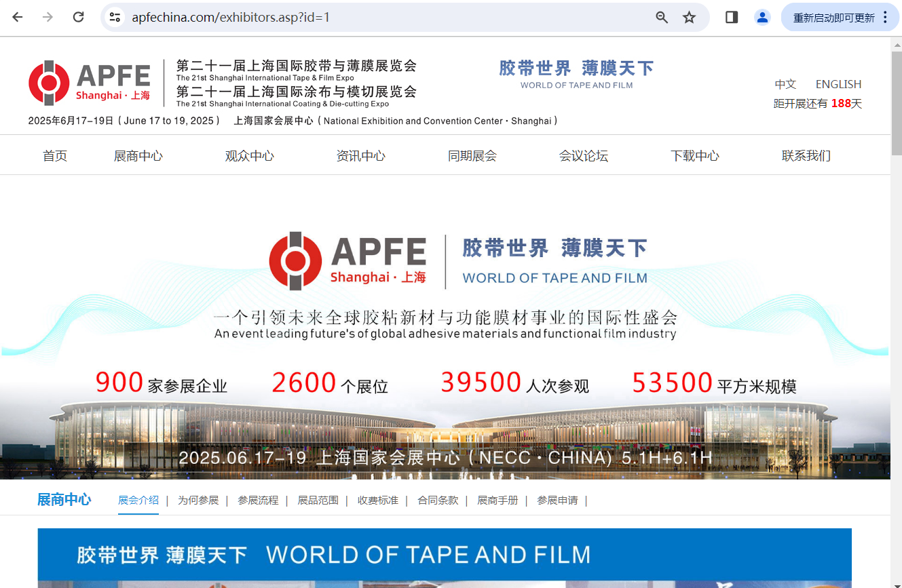Image resolution: width=902 pixels, height=588 pixels.
Task: Open the 会议论坛 navigation menu
Action: click(x=584, y=156)
